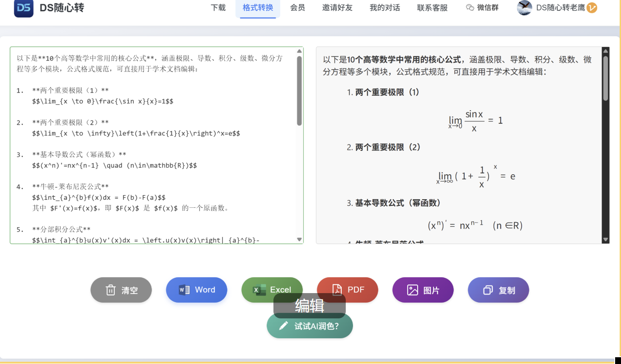
Task: Click the preview heading 两个重要极限（2）
Action: [x=388, y=147]
